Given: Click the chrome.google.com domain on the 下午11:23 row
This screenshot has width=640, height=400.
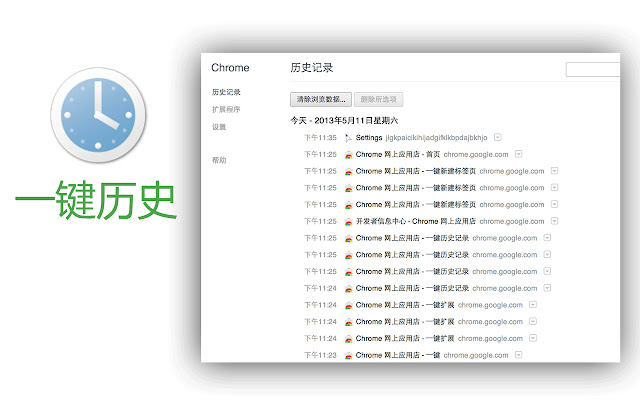Looking at the screenshot, I should click(x=476, y=355).
